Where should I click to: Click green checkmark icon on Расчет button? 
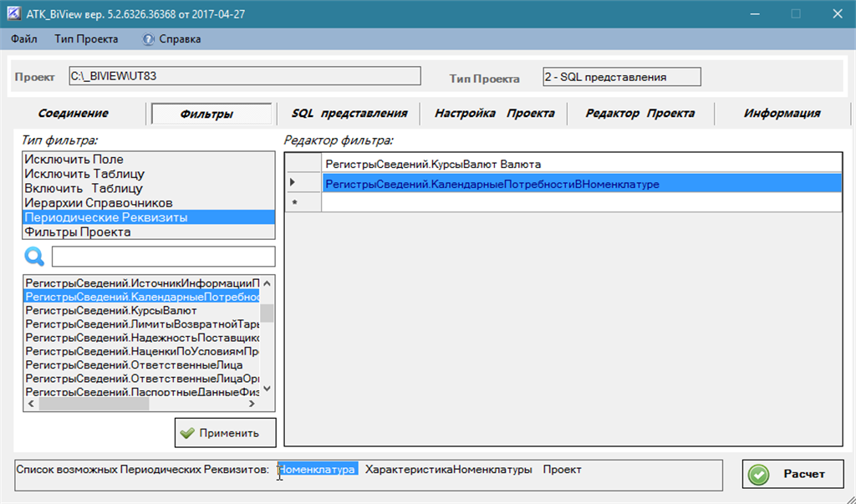pyautogui.click(x=759, y=474)
